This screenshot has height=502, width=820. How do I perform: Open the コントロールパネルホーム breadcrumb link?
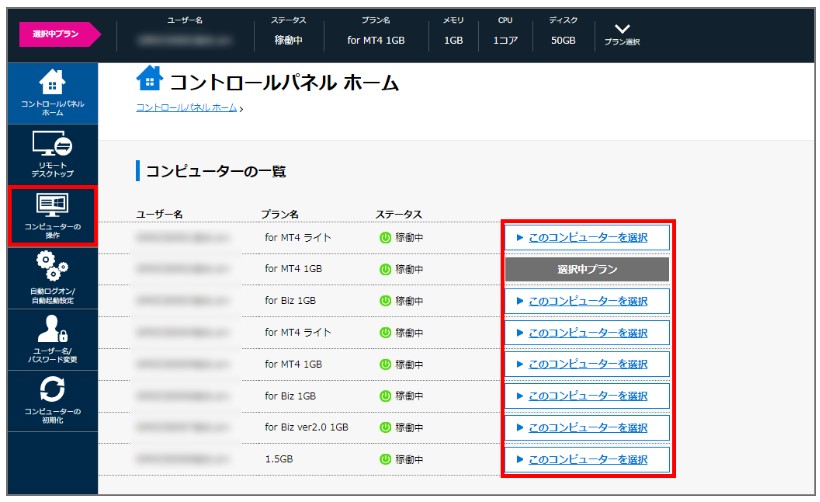pos(186,107)
